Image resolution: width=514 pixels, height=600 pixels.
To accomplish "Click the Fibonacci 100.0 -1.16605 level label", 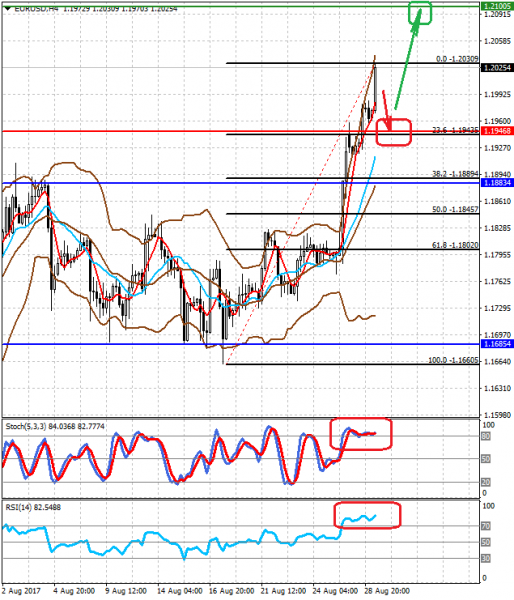I will [x=454, y=360].
